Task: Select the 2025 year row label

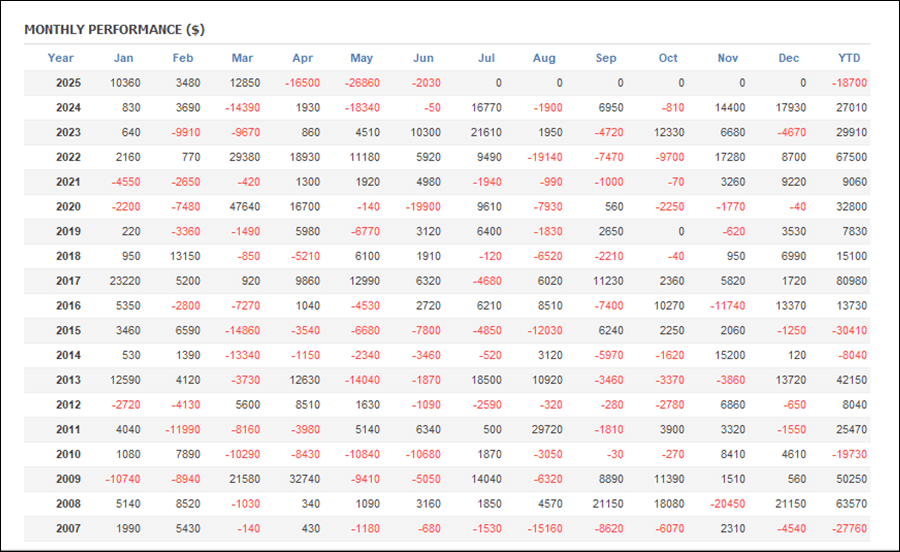Action: pyautogui.click(x=68, y=83)
